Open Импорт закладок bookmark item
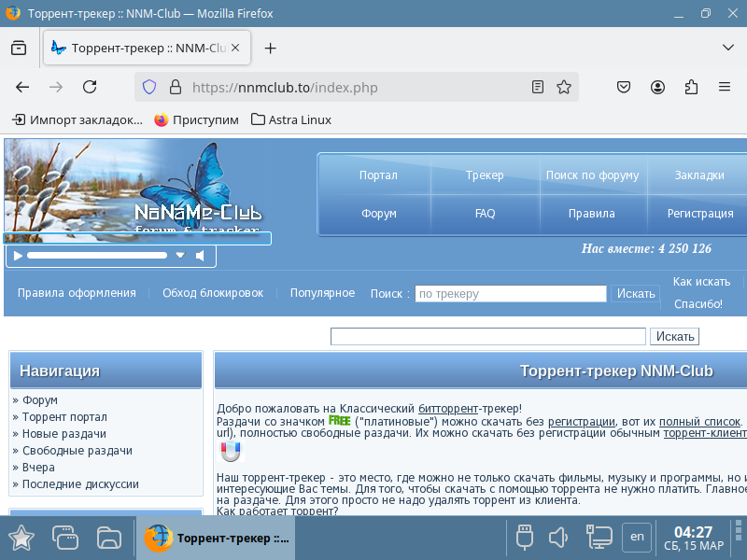Viewport: 747px width, 560px height. pyautogui.click(x=78, y=119)
